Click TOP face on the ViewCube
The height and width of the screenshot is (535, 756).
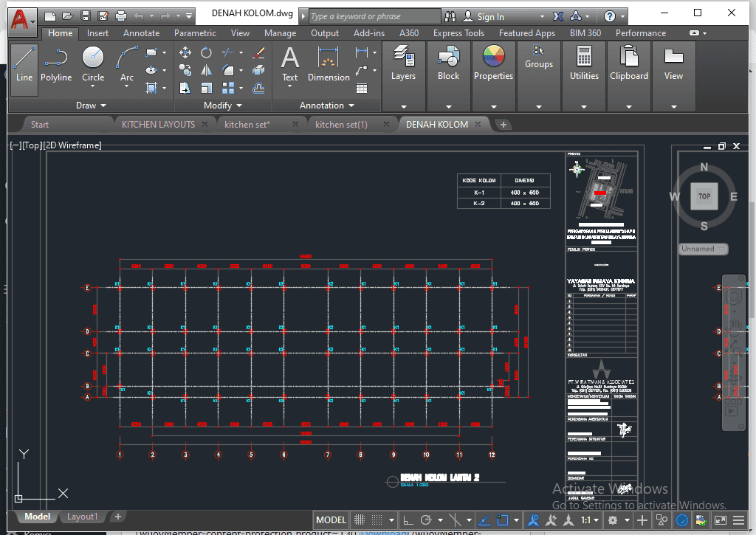(704, 196)
